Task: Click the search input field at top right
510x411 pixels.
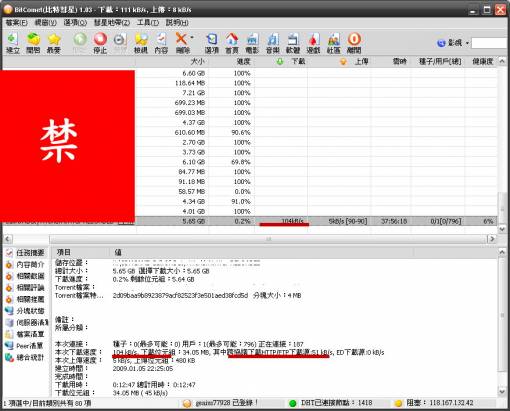Action: click(490, 43)
